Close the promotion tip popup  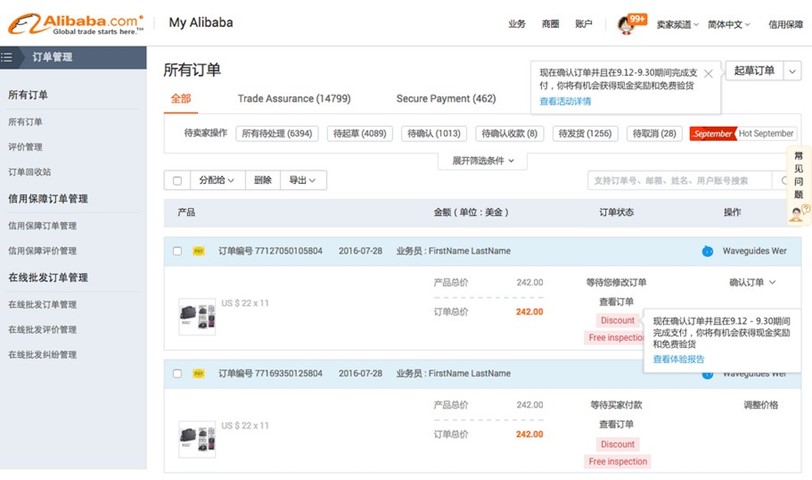(x=708, y=74)
